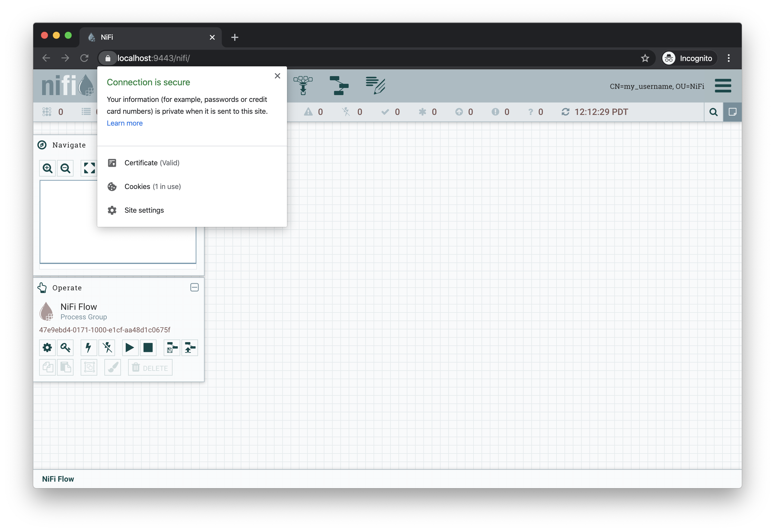Screen dimensions: 775x532
Task: Open Site settings from popup
Action: pos(144,210)
